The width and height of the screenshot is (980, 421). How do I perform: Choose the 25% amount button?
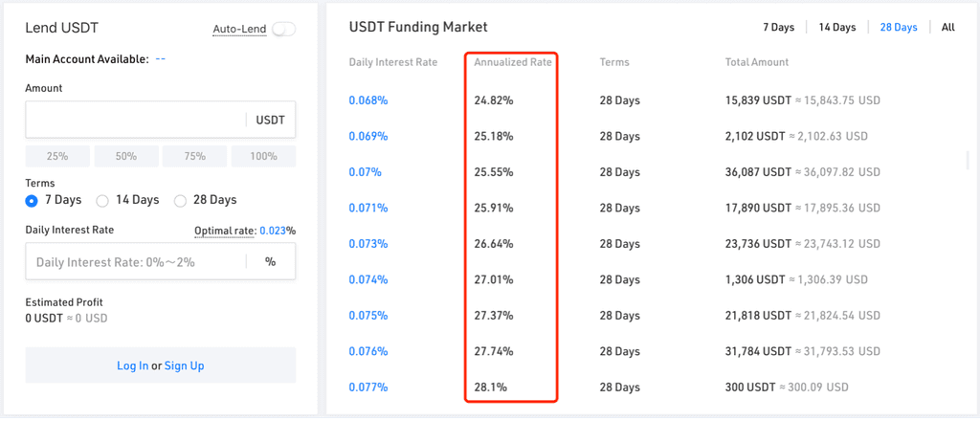tap(57, 156)
